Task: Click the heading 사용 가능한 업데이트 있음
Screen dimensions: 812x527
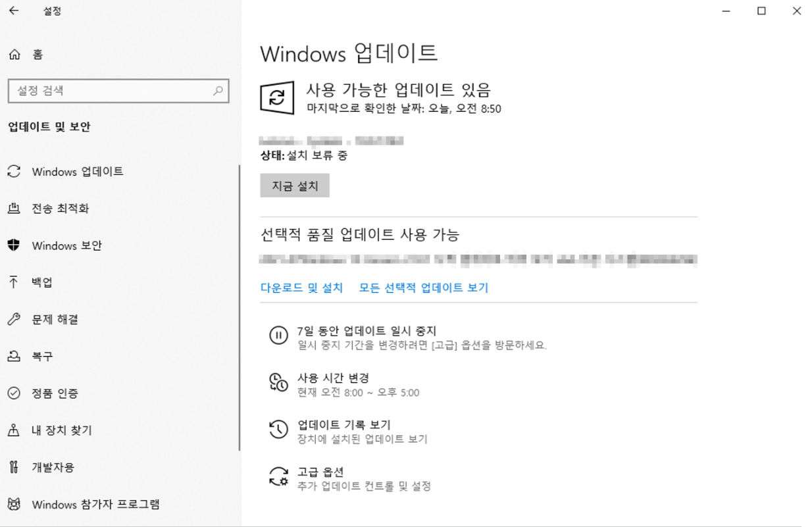Action: click(x=399, y=89)
